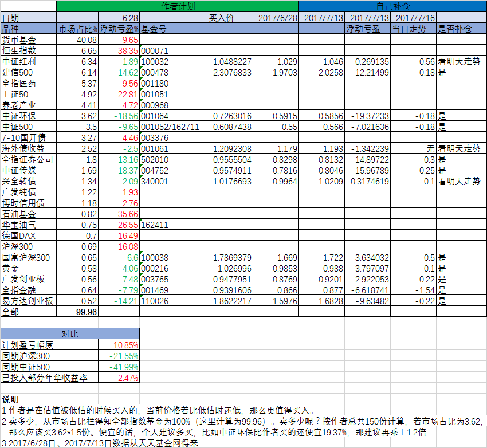487x448 pixels.
Task: Select the 35.66 profit cell
Action: [119, 213]
